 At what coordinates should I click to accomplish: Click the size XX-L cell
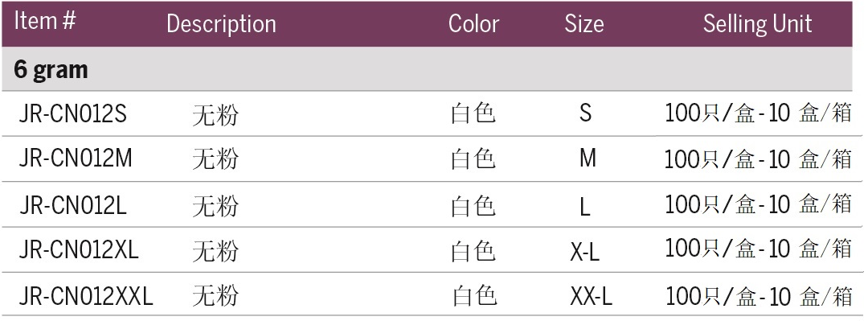coord(592,298)
